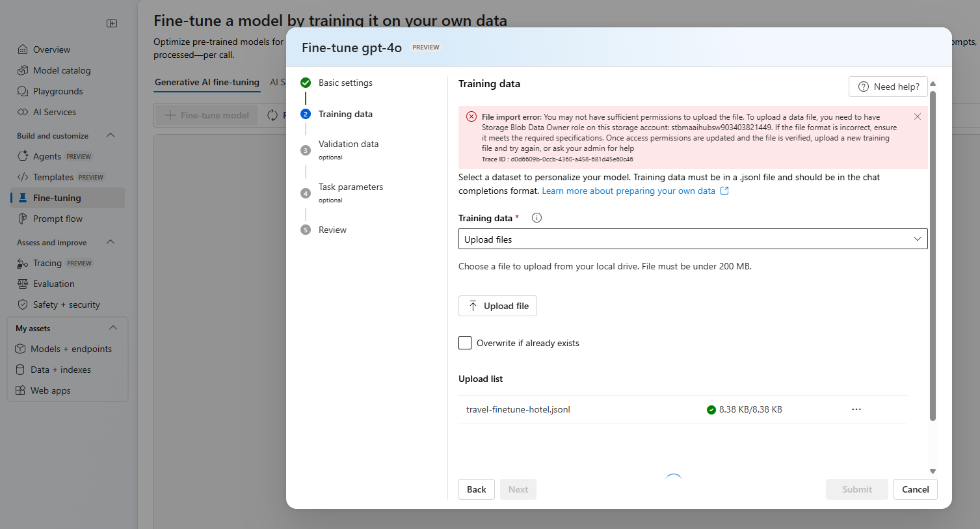Viewport: 980px width, 529px height.
Task: Enable Overwrite if already exists checkbox
Action: tap(465, 343)
